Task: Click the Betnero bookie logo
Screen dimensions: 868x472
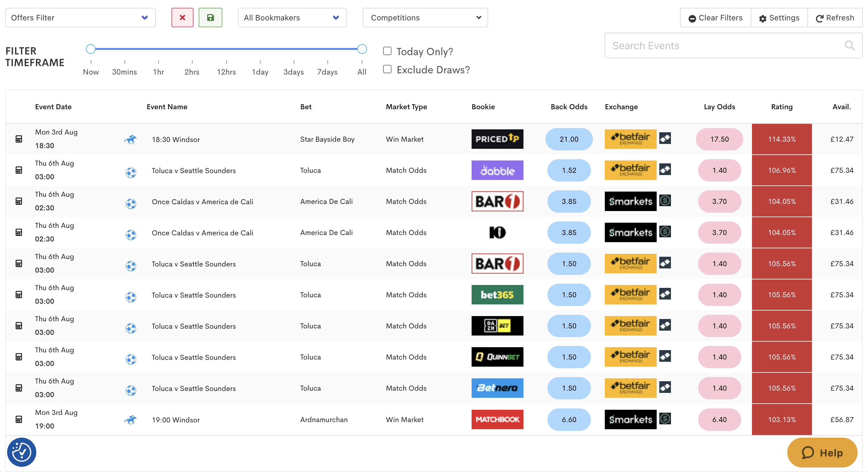Action: [497, 388]
